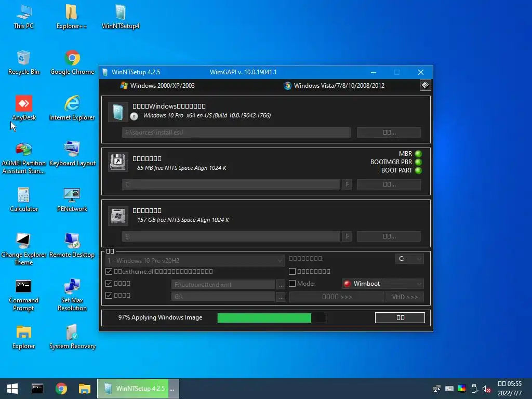Launch Google Chrome from the desktop
Image resolution: width=532 pixels, height=399 pixels.
(x=72, y=63)
